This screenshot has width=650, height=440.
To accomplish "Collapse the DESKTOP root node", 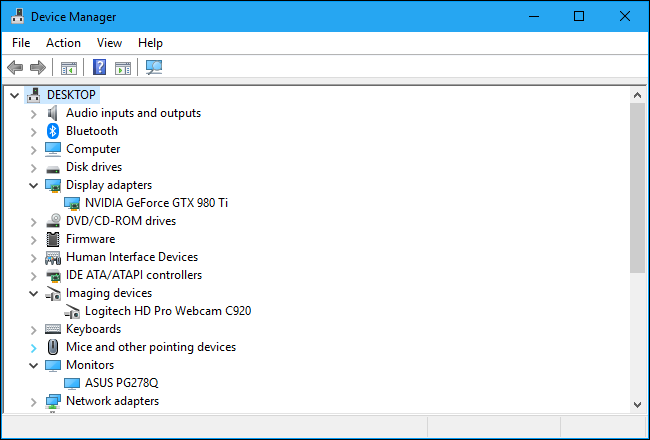I will [x=13, y=95].
